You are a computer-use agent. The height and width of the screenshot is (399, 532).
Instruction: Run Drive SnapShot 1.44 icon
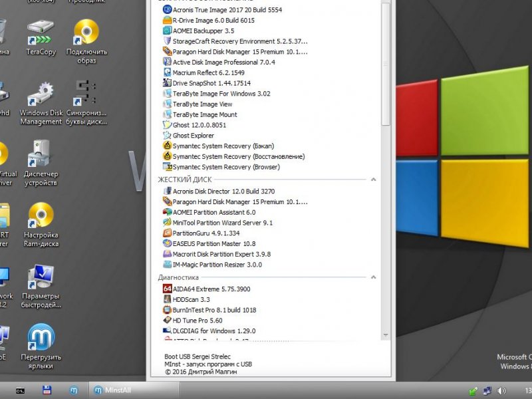(x=168, y=83)
